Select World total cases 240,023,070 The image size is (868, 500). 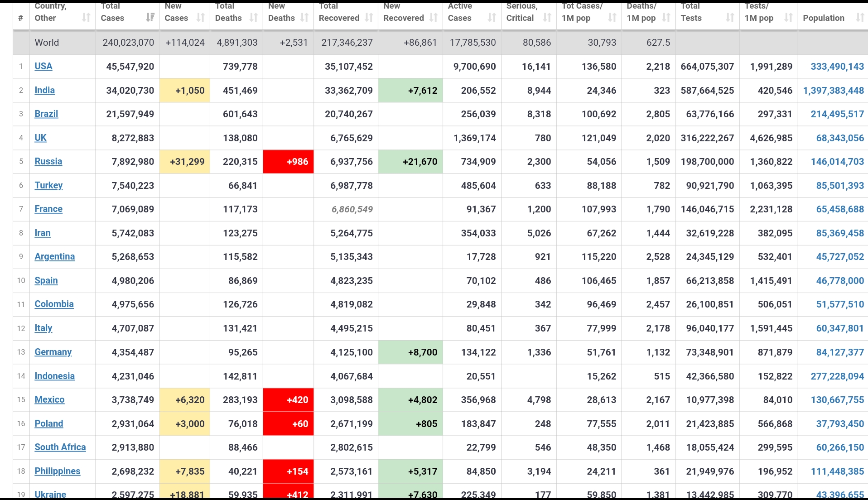128,43
